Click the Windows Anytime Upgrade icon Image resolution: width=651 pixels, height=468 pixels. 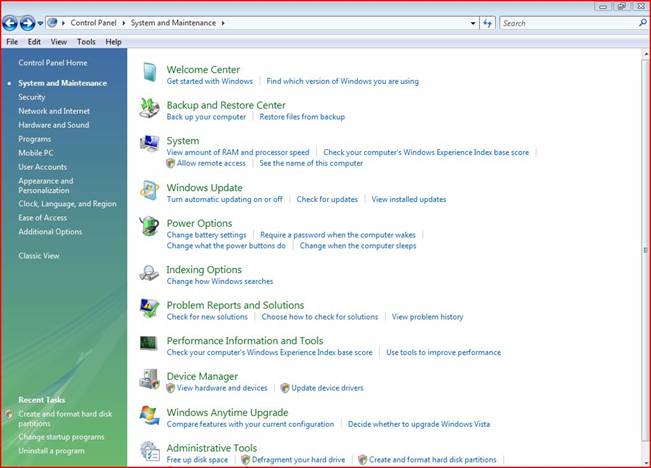point(149,414)
